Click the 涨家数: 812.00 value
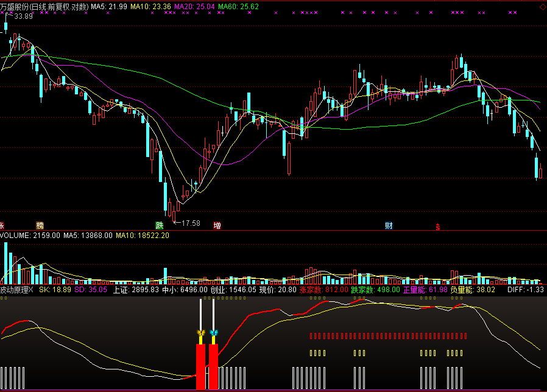This screenshot has width=547, height=392. (323, 290)
